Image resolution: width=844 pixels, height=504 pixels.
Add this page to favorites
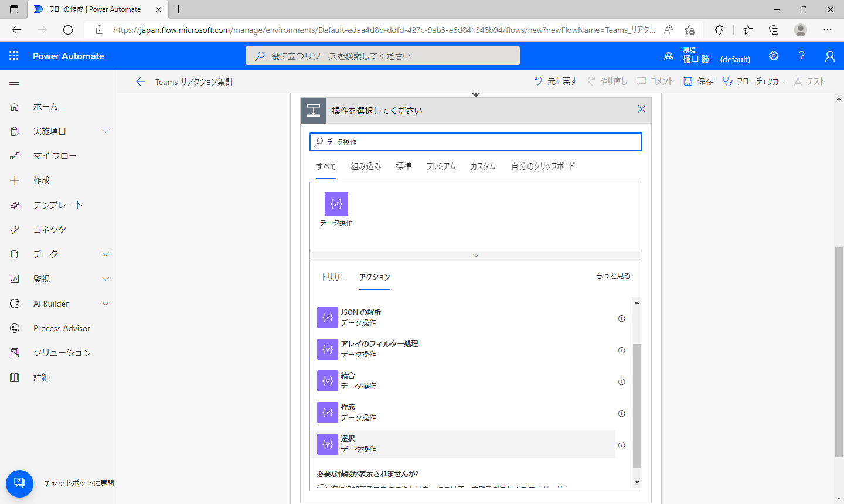690,30
